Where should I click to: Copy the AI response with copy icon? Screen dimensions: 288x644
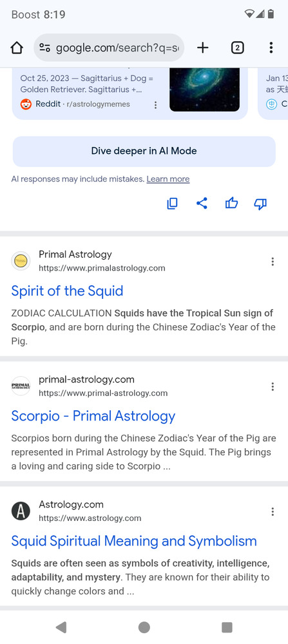click(x=172, y=204)
